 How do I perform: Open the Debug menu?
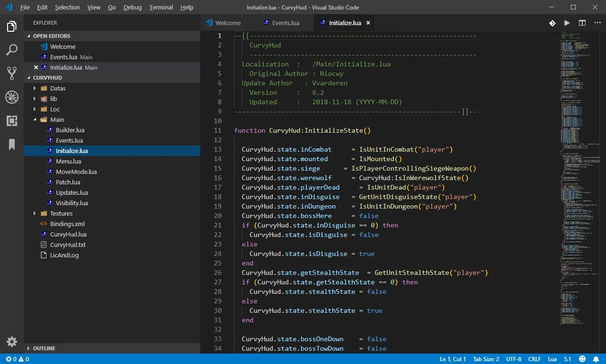pos(132,8)
